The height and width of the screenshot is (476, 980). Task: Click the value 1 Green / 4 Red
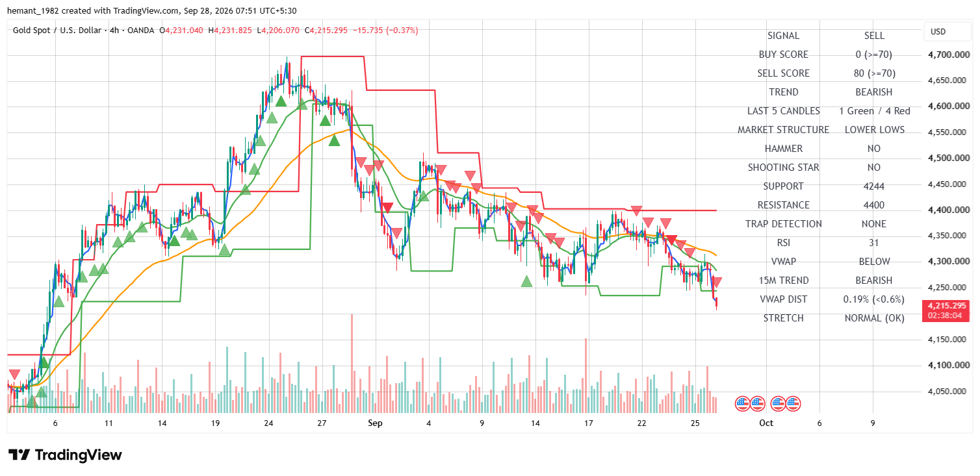click(x=874, y=111)
